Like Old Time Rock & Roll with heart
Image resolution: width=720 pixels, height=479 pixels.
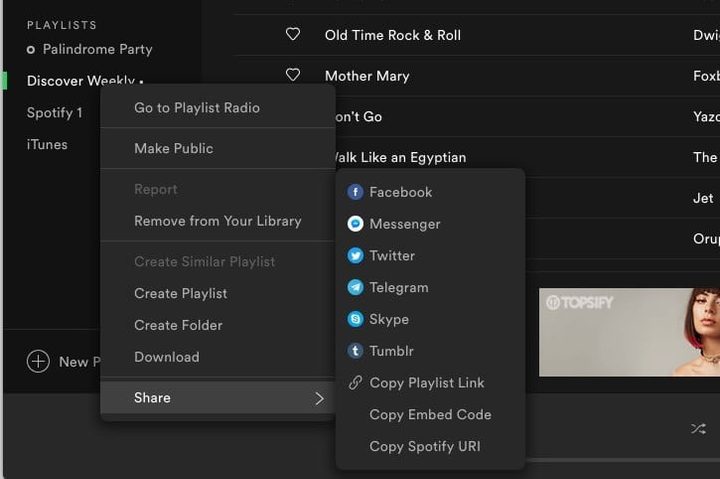click(293, 35)
